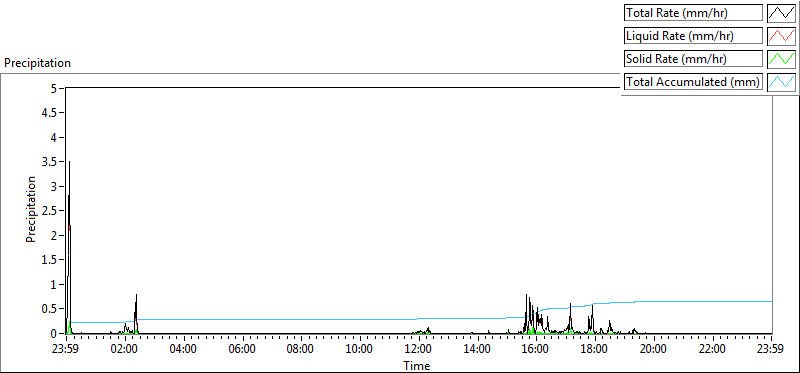The image size is (800, 373).
Task: Click the 12:00 time axis marker
Action: [x=419, y=350]
